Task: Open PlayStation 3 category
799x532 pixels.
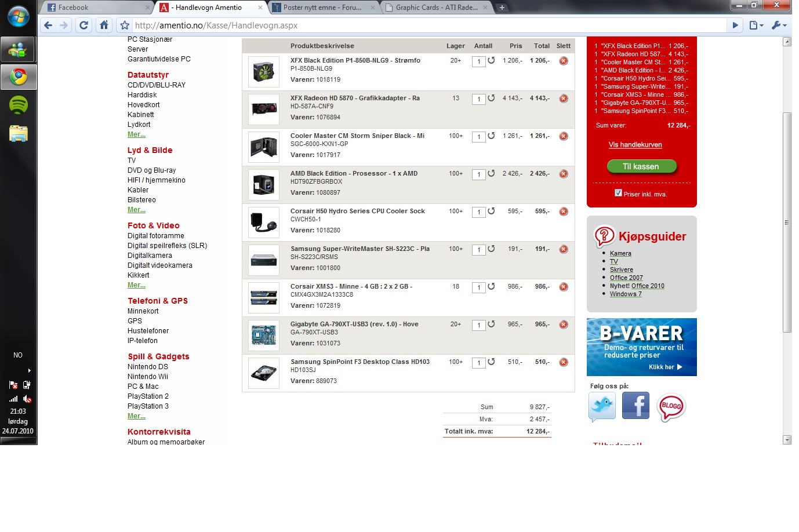Action: (x=148, y=406)
